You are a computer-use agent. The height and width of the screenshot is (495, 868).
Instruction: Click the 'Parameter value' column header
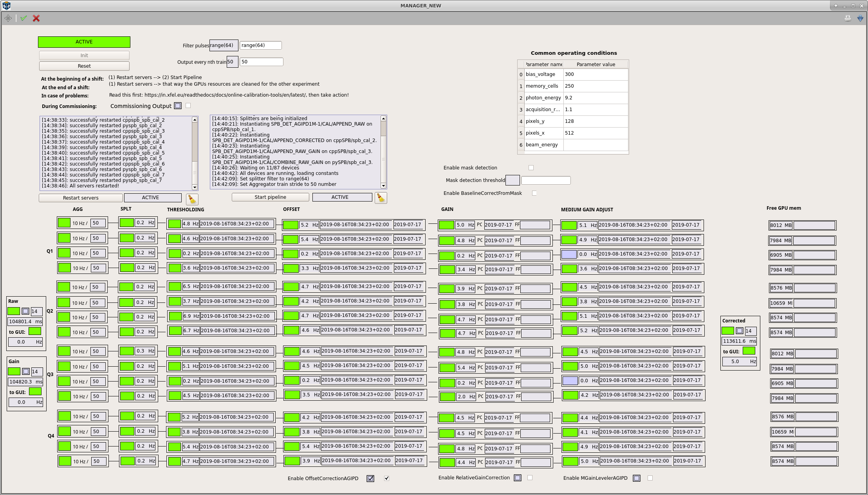[596, 65]
